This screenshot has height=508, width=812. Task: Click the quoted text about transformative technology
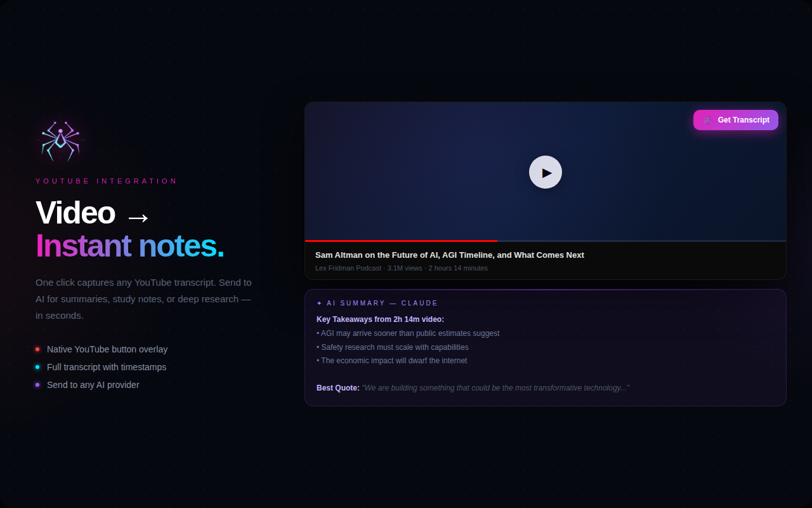point(495,388)
